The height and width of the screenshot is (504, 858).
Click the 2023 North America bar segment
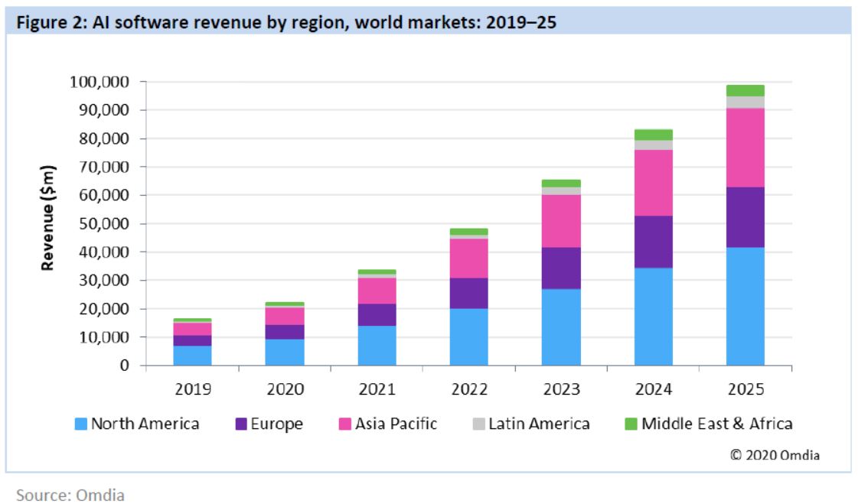561,327
